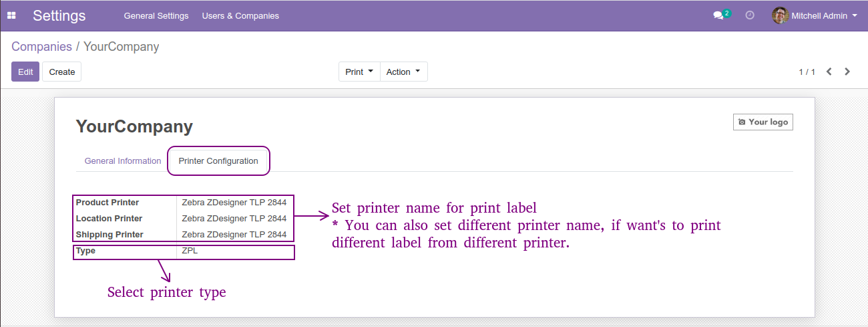This screenshot has width=868, height=327.
Task: Open the conversations chat icon
Action: click(718, 15)
